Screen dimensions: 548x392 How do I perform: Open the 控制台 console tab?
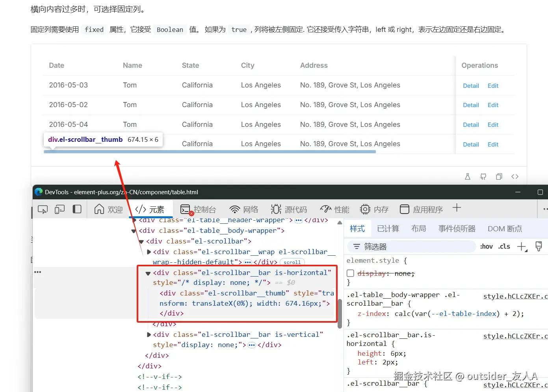point(198,209)
